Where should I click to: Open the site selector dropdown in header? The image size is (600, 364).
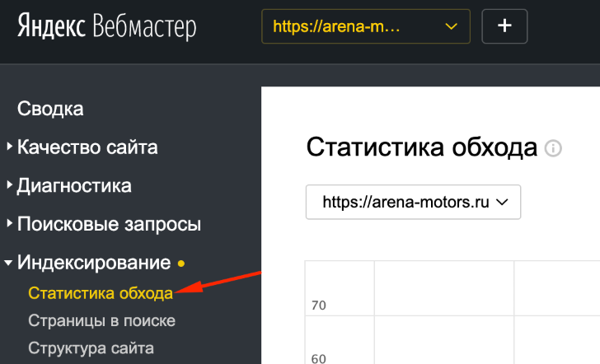click(x=366, y=26)
